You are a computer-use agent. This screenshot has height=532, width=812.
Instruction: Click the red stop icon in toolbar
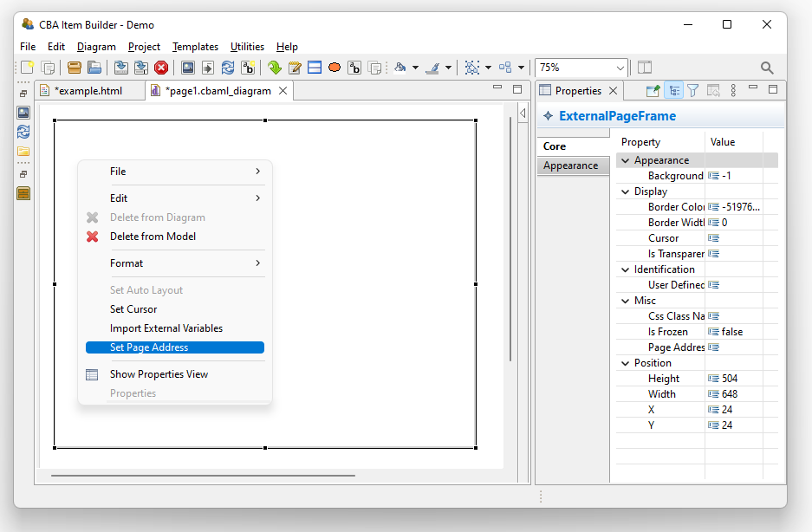click(x=161, y=68)
